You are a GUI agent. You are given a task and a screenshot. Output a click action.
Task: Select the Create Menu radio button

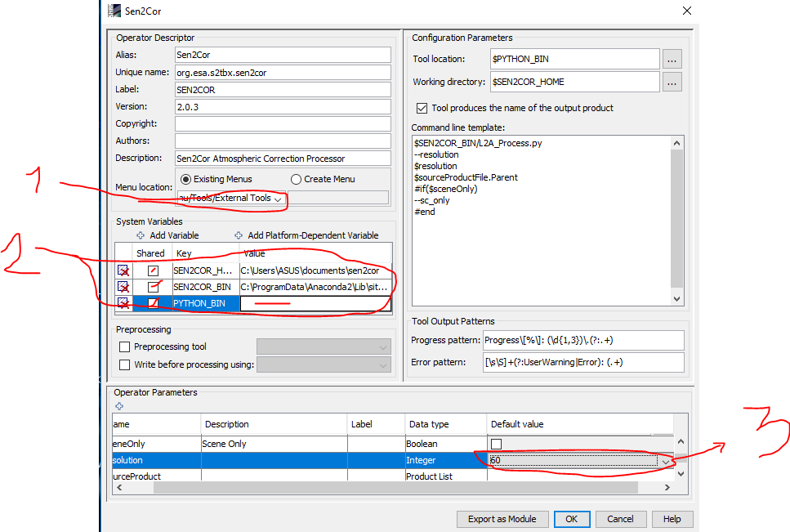[297, 179]
